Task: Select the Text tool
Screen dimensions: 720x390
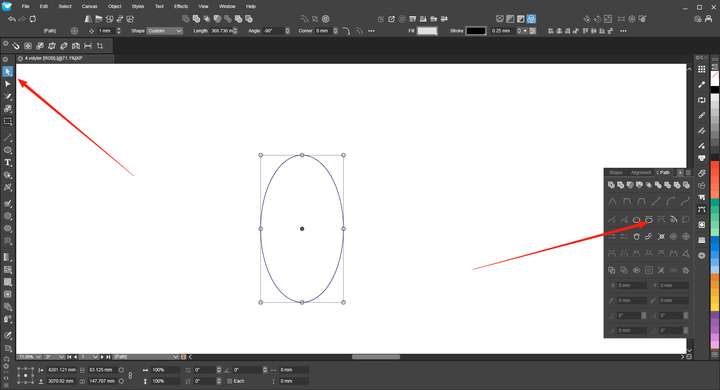Action: click(8, 163)
